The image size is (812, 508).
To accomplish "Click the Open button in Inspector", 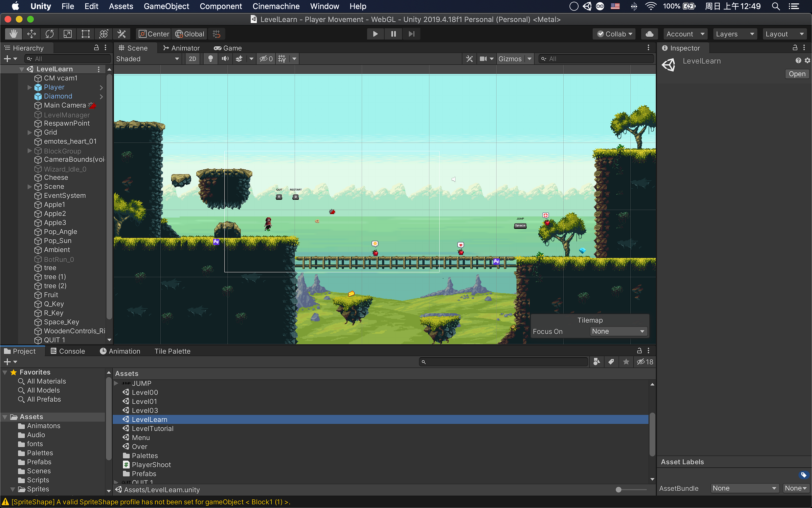I will point(797,74).
